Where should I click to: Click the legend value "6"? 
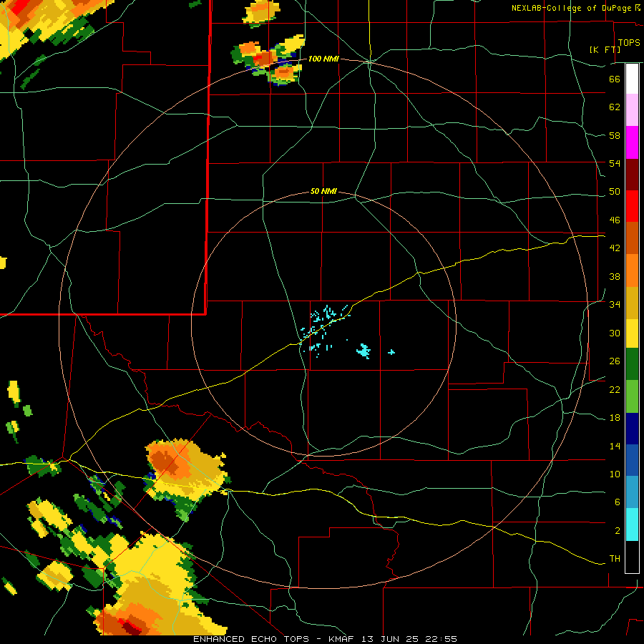(618, 502)
